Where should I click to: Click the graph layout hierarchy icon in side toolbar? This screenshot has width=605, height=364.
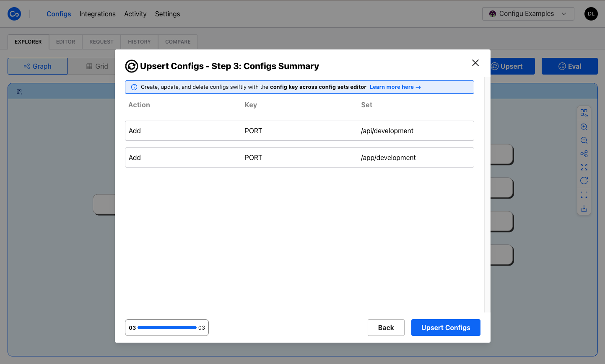(584, 154)
